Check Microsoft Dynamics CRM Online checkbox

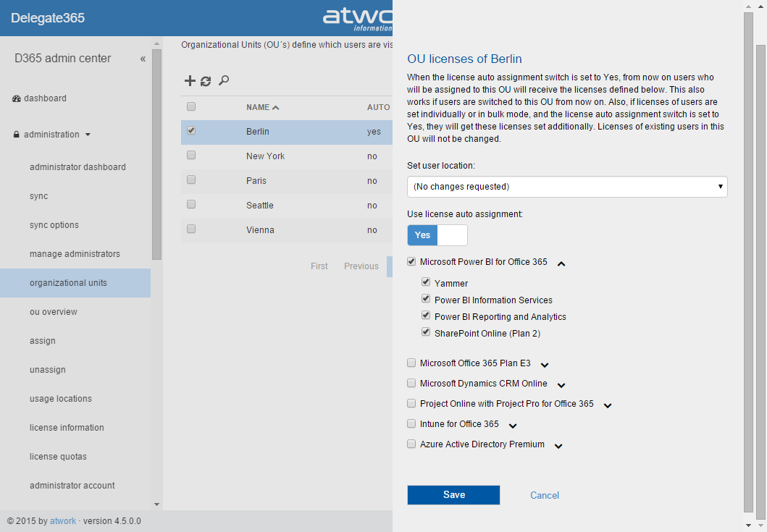(411, 383)
